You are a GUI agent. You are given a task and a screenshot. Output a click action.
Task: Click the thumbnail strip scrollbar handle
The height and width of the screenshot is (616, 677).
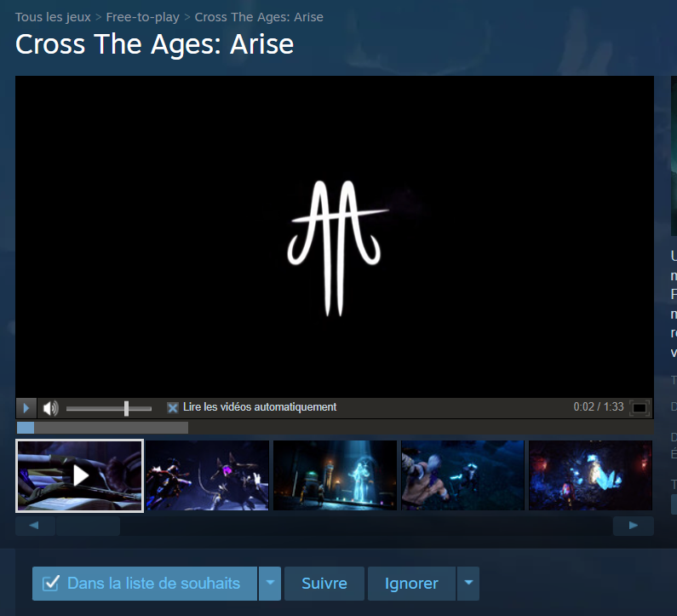tap(88, 526)
